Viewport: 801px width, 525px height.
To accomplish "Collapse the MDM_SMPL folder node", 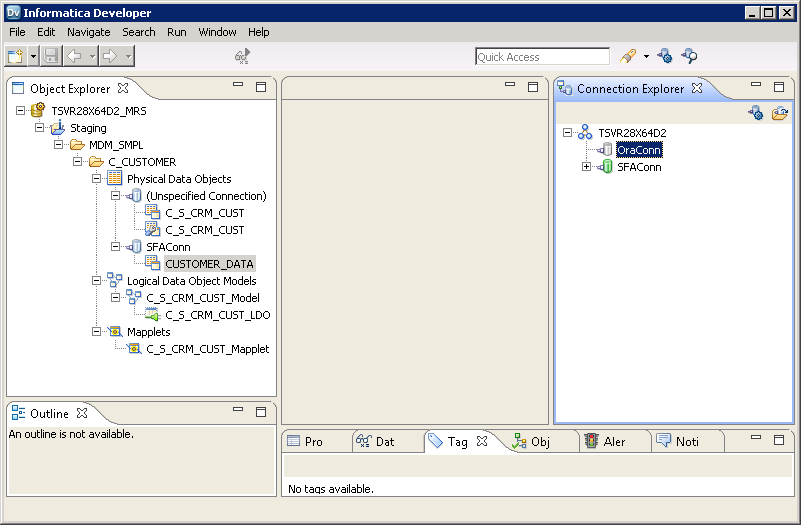I will [x=59, y=145].
